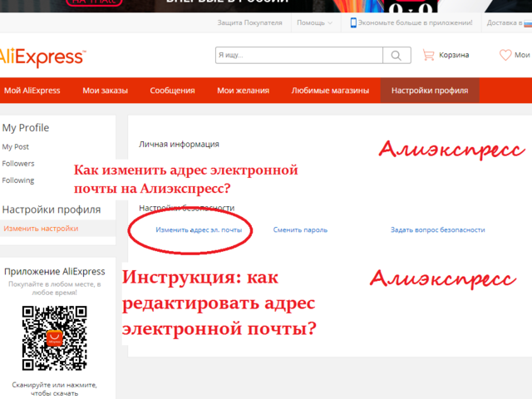Open the shopping cart icon
This screenshot has height=399, width=532.
click(x=429, y=55)
